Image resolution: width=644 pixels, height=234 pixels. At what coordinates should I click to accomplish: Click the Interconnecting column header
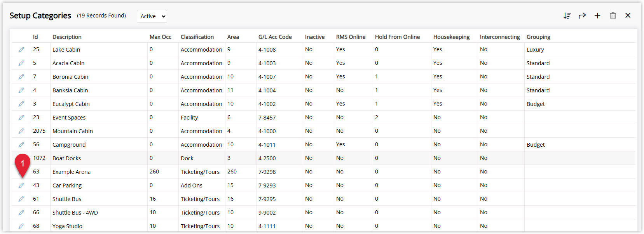500,37
